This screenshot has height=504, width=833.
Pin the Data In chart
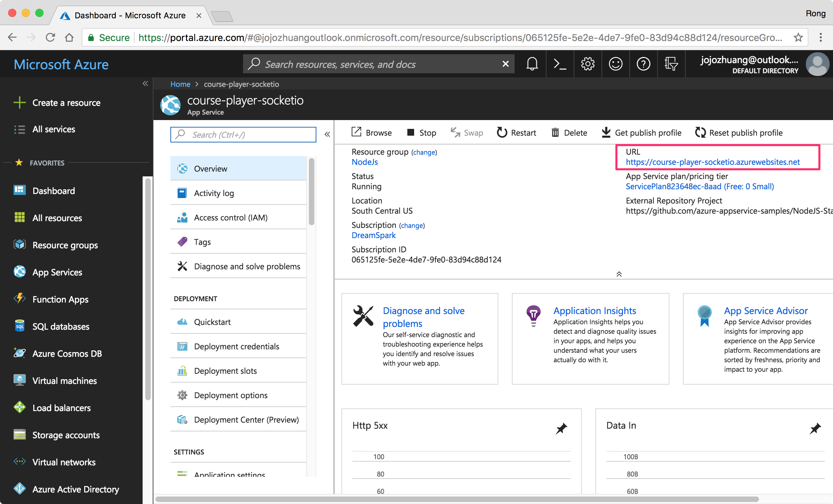click(815, 428)
